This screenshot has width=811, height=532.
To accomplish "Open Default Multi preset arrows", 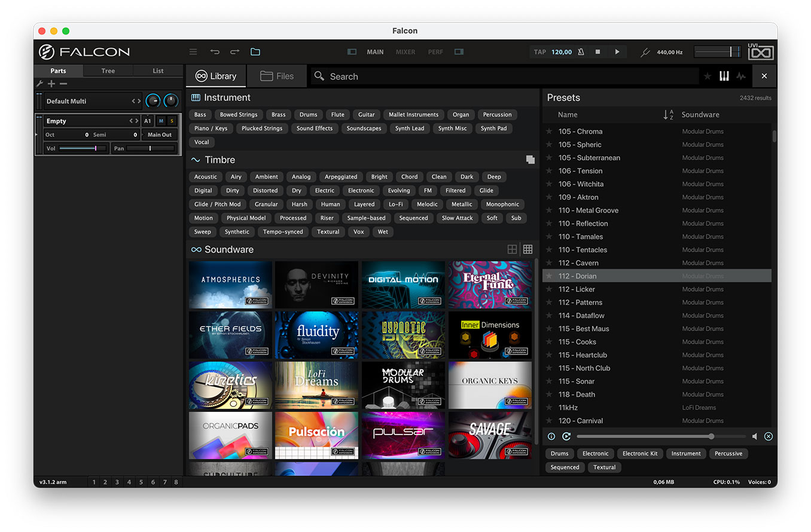I will tap(136, 102).
